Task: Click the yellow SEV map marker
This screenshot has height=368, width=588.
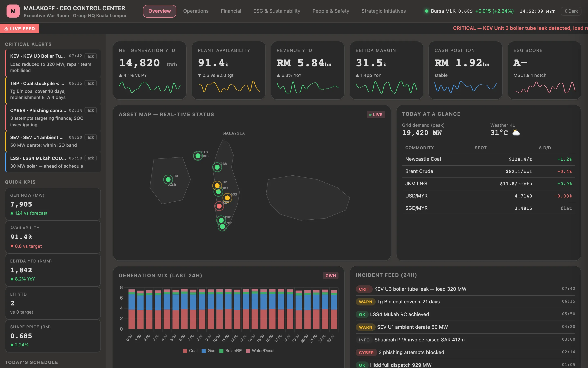Action: tap(217, 186)
